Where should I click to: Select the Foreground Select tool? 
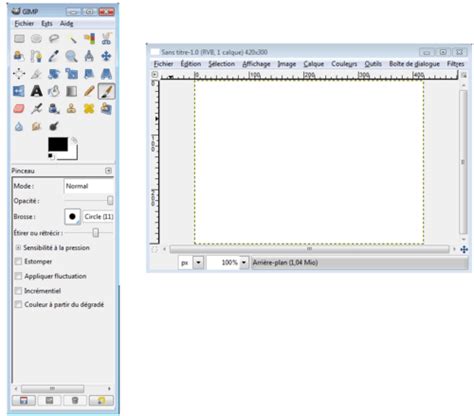pyautogui.click(x=19, y=56)
